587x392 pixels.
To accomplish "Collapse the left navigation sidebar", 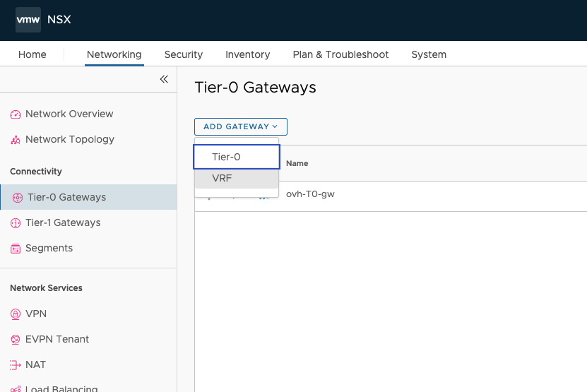I will point(164,79).
